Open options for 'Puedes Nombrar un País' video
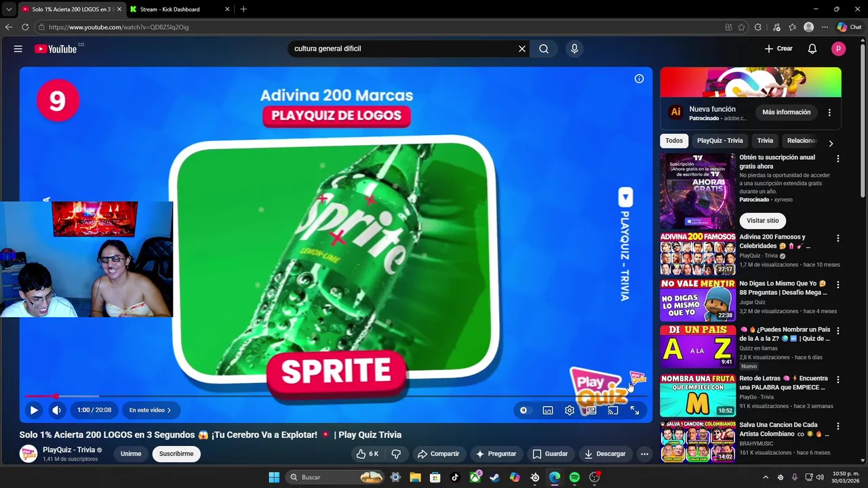Viewport: 868px width, 488px height. pyautogui.click(x=838, y=331)
